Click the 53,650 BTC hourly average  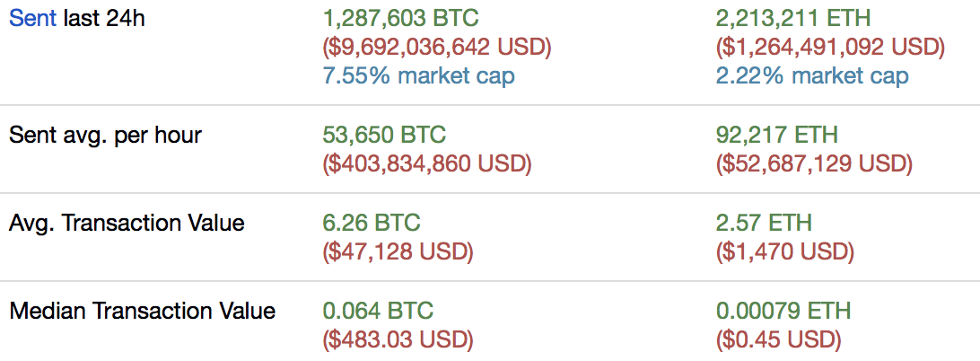pyautogui.click(x=384, y=135)
